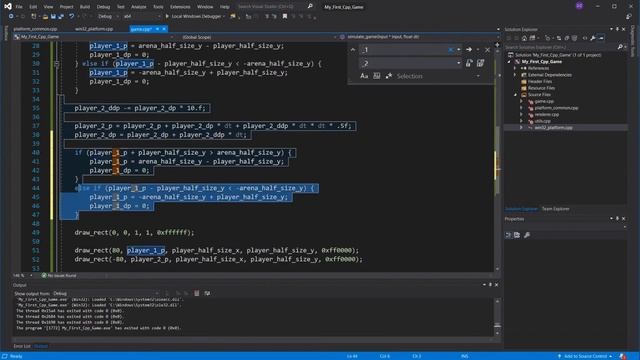The height and width of the screenshot is (360, 640).
Task: Select the Header Files folder
Action: (x=540, y=81)
